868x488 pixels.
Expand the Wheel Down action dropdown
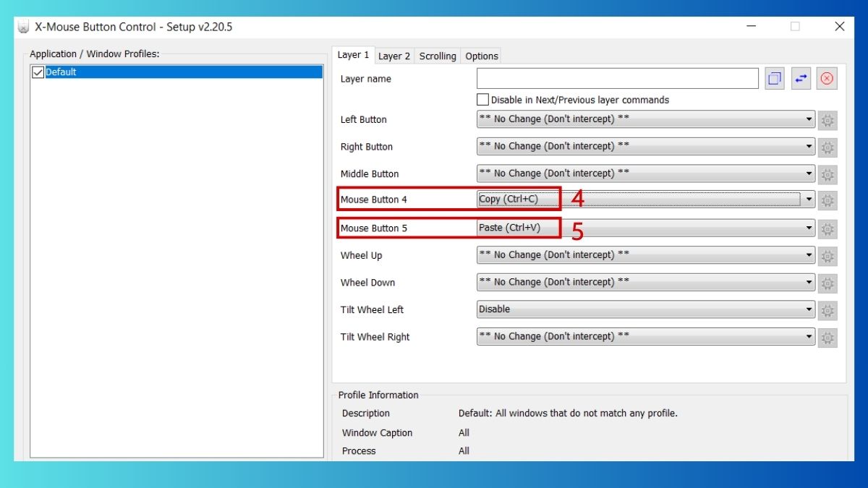pyautogui.click(x=646, y=282)
